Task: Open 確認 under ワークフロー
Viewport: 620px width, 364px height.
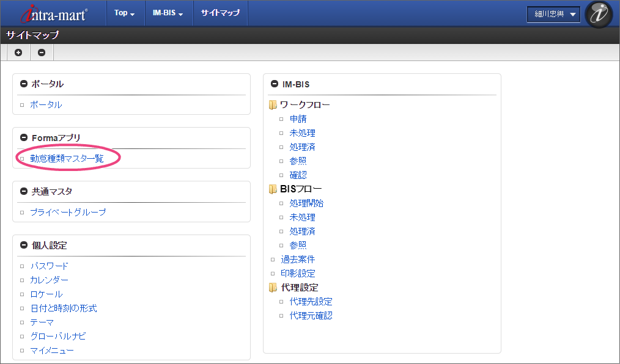Action: click(298, 175)
